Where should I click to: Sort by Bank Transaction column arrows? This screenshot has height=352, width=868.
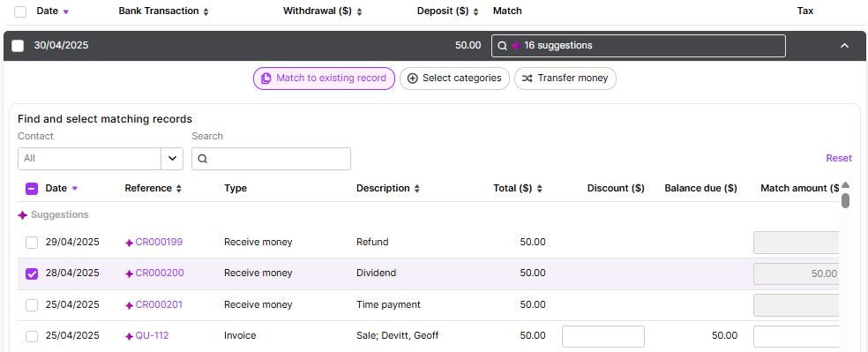tap(206, 11)
